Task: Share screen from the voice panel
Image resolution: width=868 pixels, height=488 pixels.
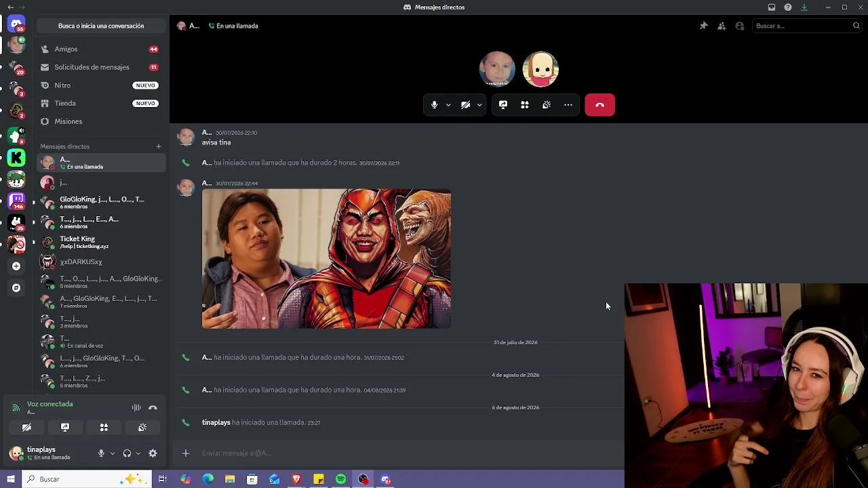Action: pos(65,428)
